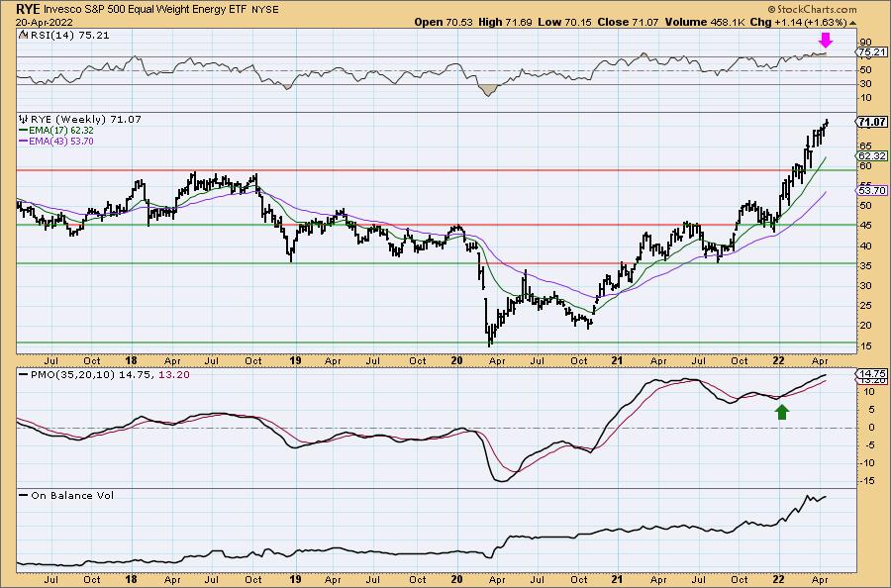Image resolution: width=891 pixels, height=588 pixels.
Task: Click the 53.70 EMA tag on right axis
Action: (872, 191)
